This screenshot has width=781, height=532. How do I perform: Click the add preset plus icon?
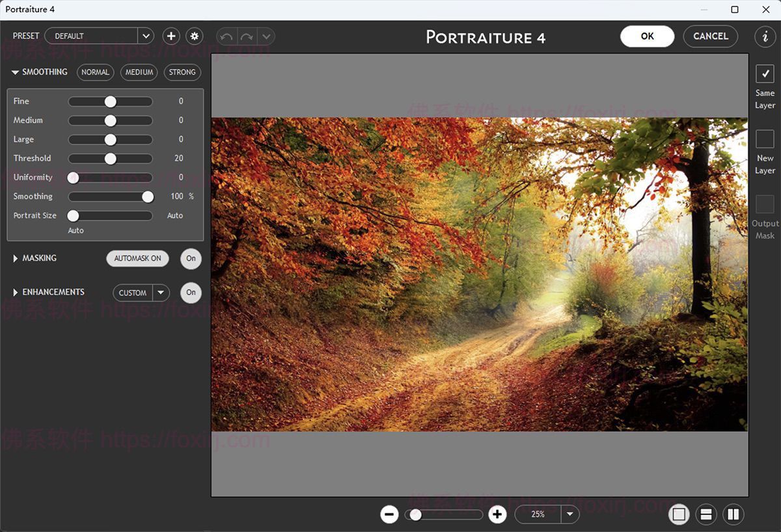click(171, 36)
